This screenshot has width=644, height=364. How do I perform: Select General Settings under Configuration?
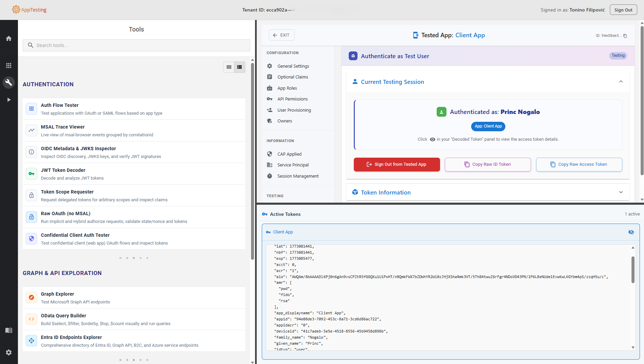tap(293, 66)
